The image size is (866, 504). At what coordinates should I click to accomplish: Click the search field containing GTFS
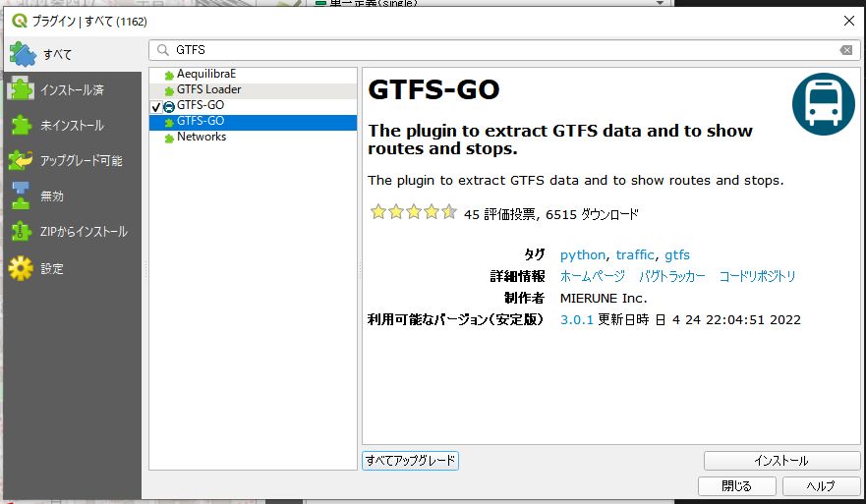[503, 50]
